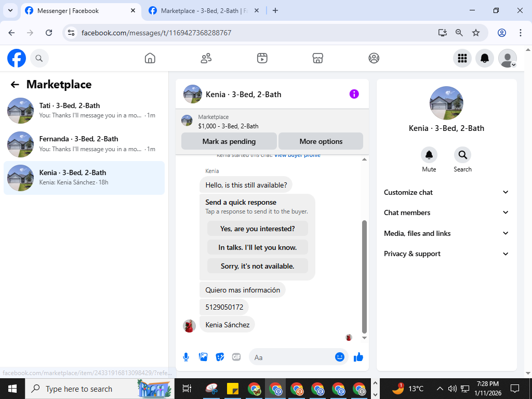
Task: Send quick reply "Sorry, it's not available."
Action: (258, 266)
